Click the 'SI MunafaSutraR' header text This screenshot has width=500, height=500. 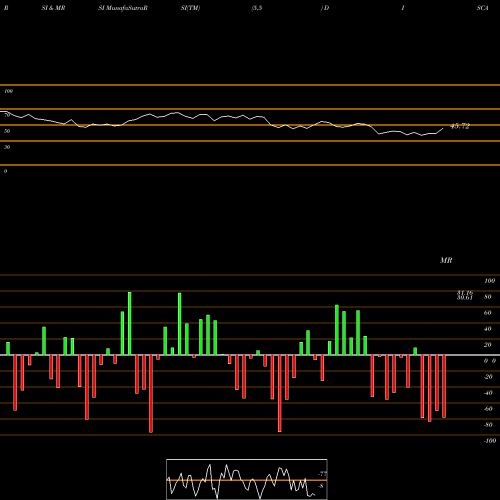tap(123, 8)
